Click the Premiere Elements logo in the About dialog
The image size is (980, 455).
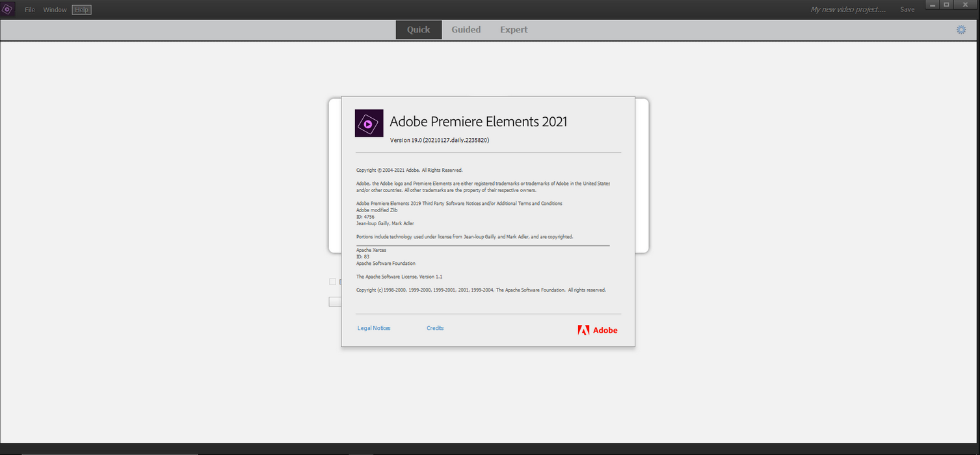[x=369, y=123]
